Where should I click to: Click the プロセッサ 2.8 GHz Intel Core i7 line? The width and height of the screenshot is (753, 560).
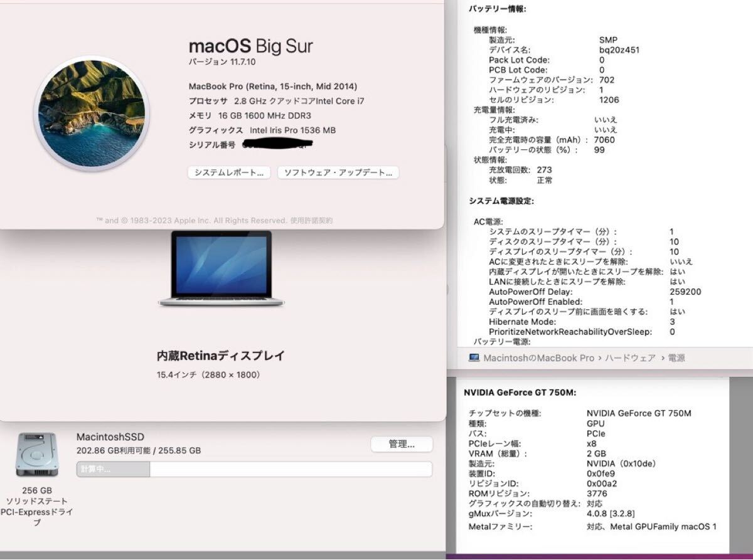click(x=277, y=101)
